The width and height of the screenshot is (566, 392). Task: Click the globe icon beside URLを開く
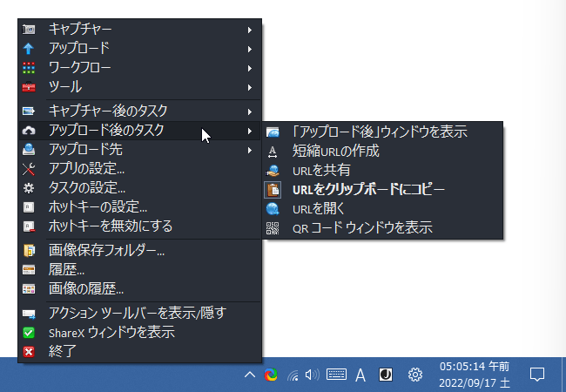[x=273, y=209]
